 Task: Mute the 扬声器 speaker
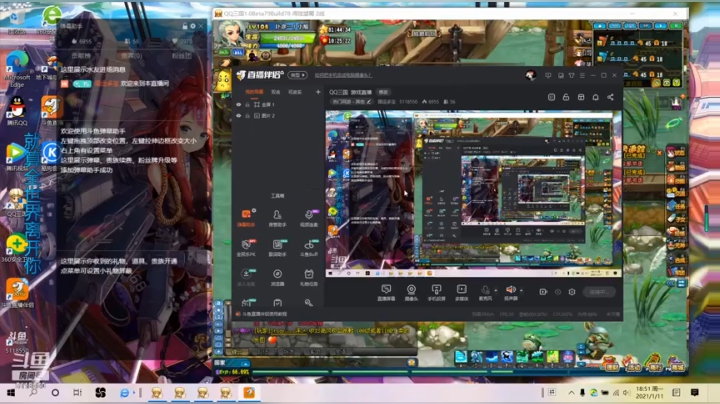coord(511,292)
